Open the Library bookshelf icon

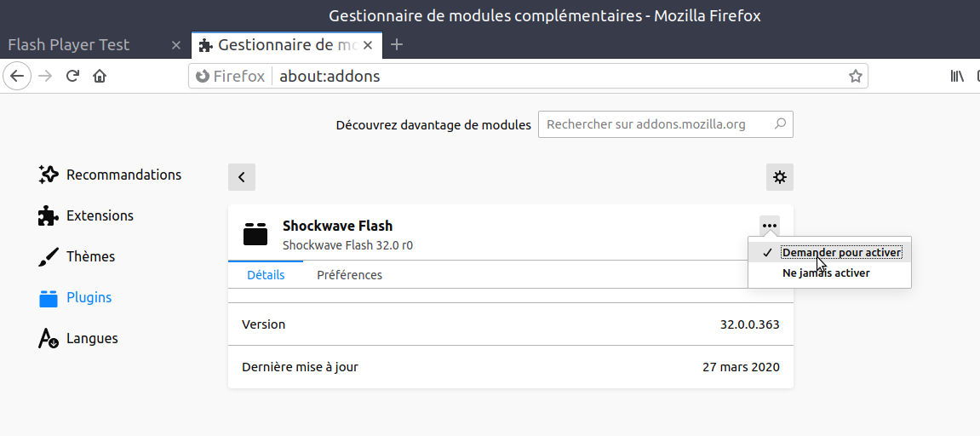957,76
